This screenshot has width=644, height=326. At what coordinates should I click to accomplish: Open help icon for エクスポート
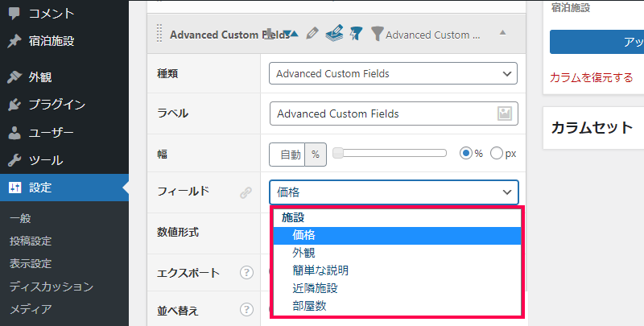click(x=246, y=272)
